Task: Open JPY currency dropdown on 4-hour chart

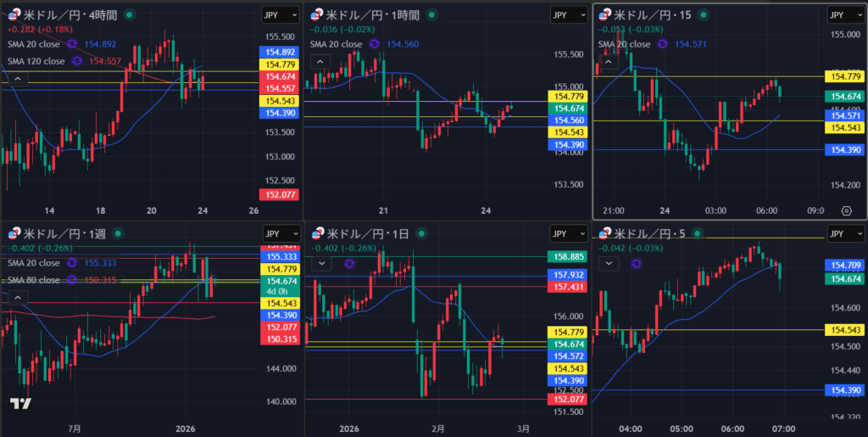Action: 282,14
